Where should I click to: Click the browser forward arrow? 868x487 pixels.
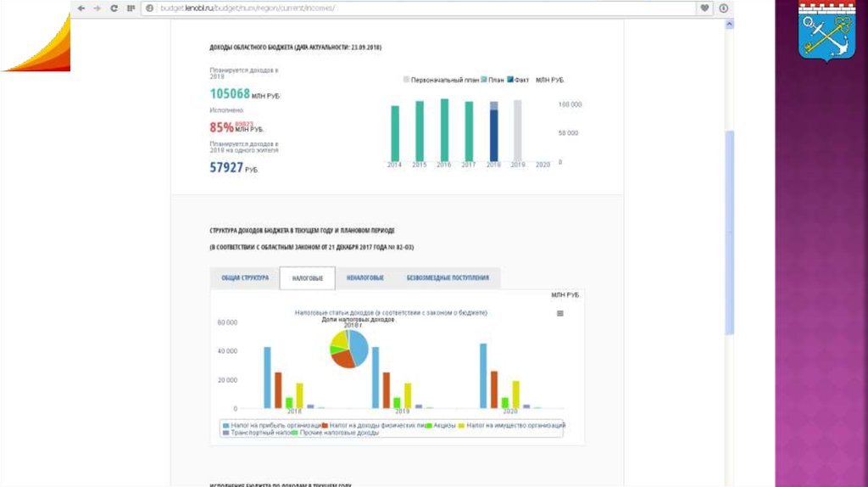pyautogui.click(x=97, y=8)
